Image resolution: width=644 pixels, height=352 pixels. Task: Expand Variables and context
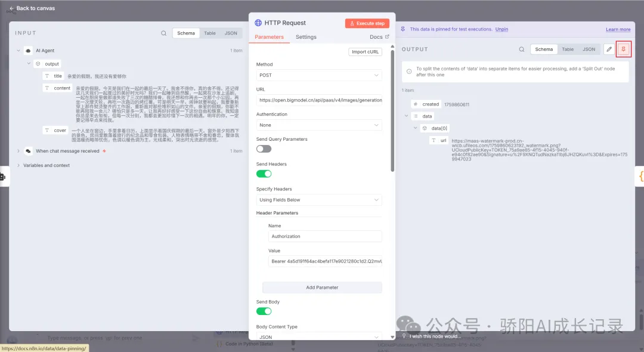[18, 165]
